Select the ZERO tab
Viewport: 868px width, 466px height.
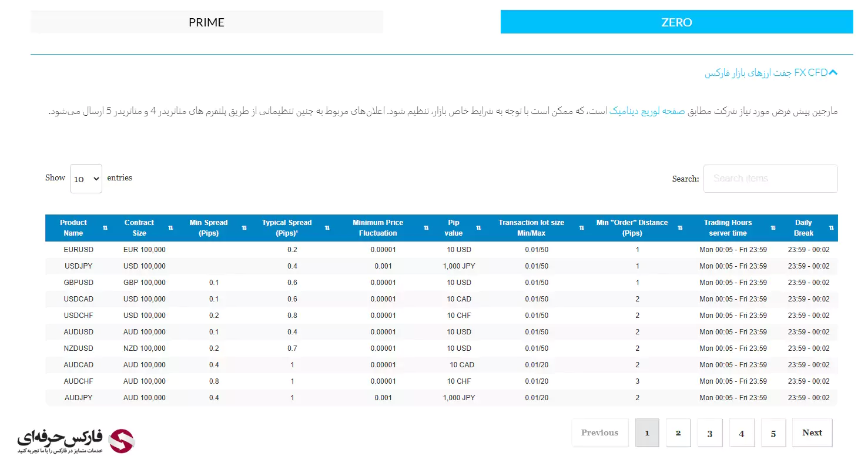(676, 22)
